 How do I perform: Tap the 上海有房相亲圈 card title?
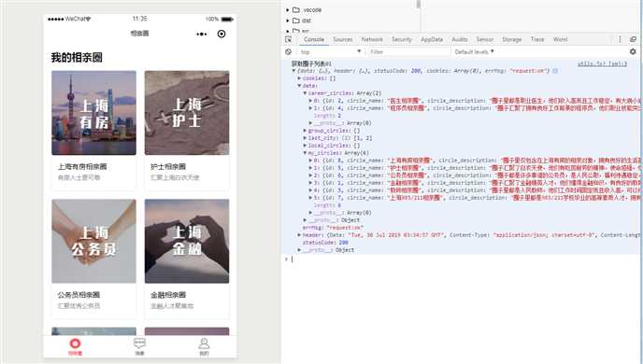pos(82,166)
